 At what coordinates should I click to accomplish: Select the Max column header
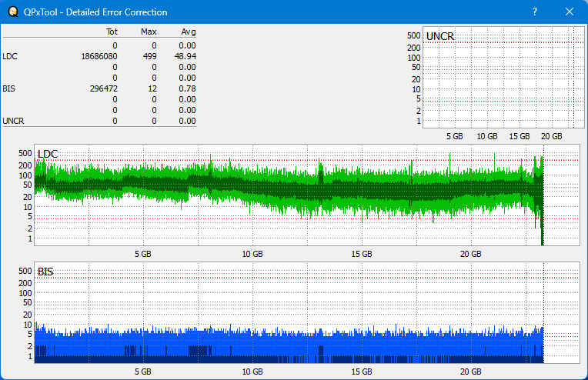click(x=149, y=32)
